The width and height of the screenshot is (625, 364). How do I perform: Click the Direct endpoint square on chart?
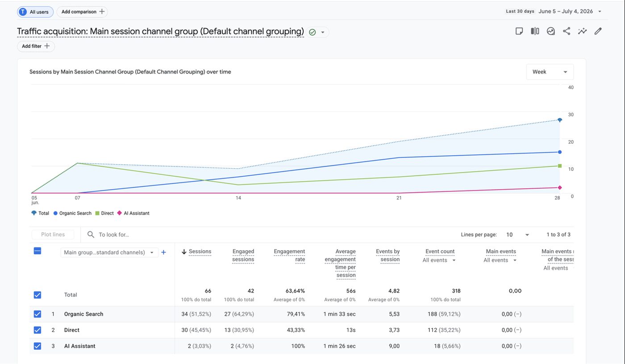click(560, 166)
